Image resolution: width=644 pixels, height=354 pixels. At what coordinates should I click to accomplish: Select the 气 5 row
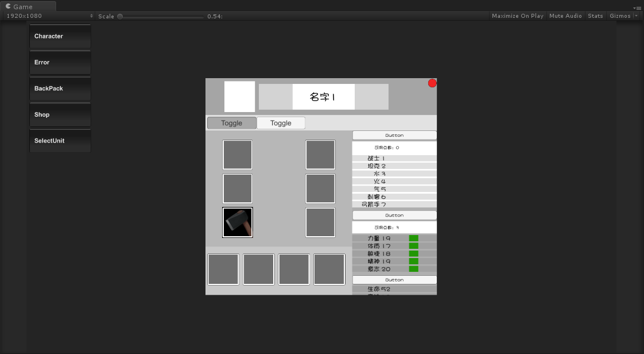tap(394, 189)
